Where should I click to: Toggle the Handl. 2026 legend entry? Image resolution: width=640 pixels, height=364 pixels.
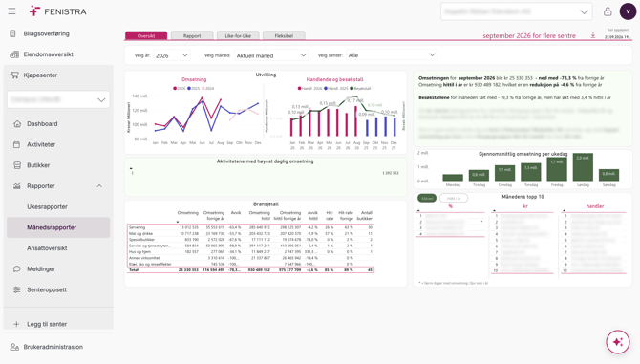click(309, 88)
